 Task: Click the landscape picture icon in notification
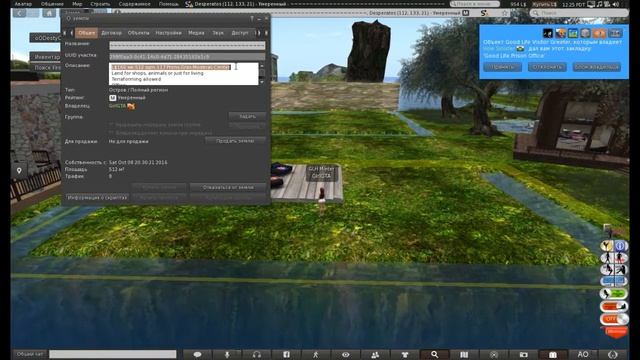click(573, 33)
